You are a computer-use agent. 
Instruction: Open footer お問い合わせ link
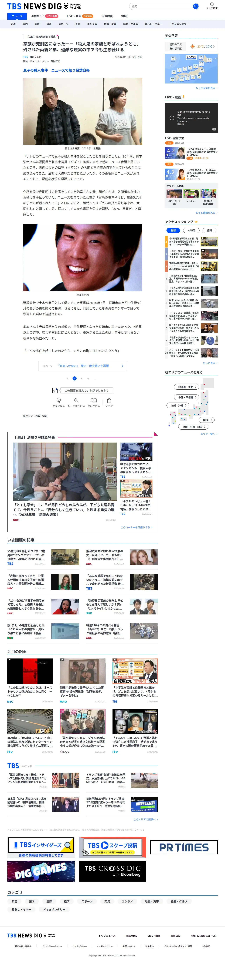(x=129, y=946)
